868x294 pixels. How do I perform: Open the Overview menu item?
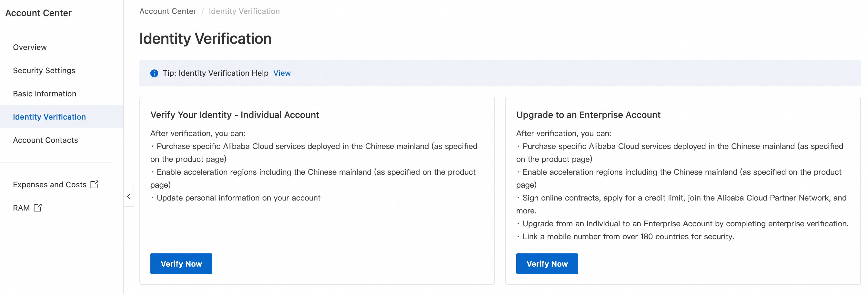point(30,47)
